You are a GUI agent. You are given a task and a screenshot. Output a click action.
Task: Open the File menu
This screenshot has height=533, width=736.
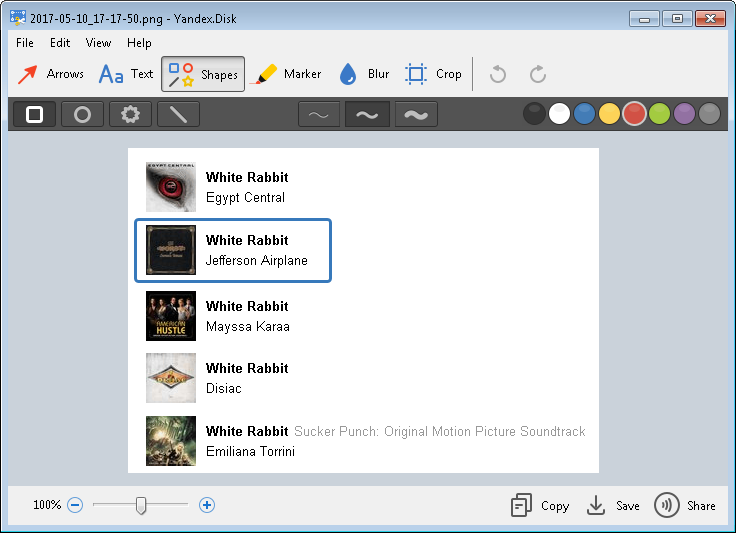[25, 43]
